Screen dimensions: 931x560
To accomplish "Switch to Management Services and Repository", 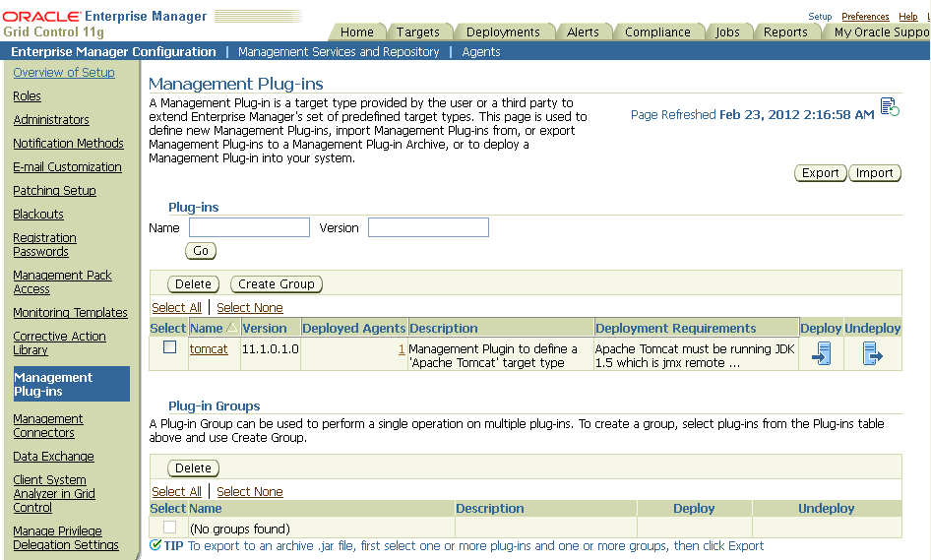I will click(339, 51).
